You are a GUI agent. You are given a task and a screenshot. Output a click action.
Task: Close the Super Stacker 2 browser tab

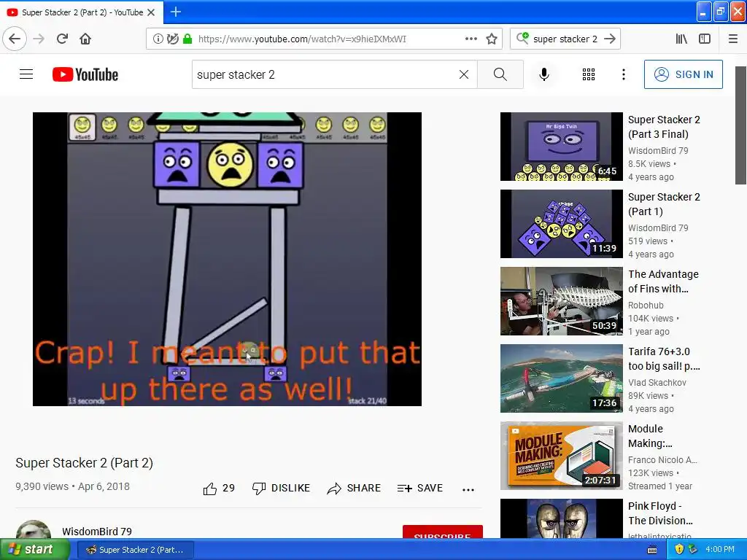[151, 12]
